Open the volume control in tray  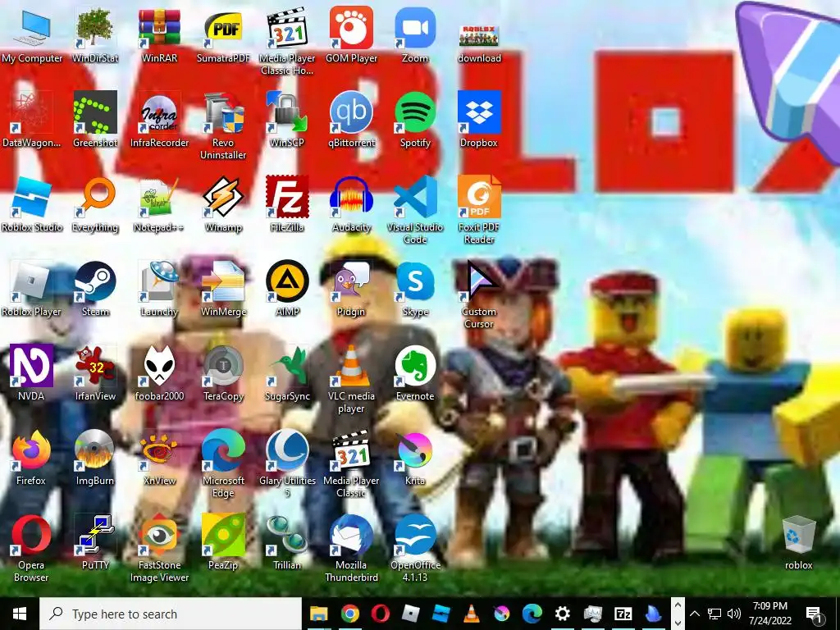point(734,614)
